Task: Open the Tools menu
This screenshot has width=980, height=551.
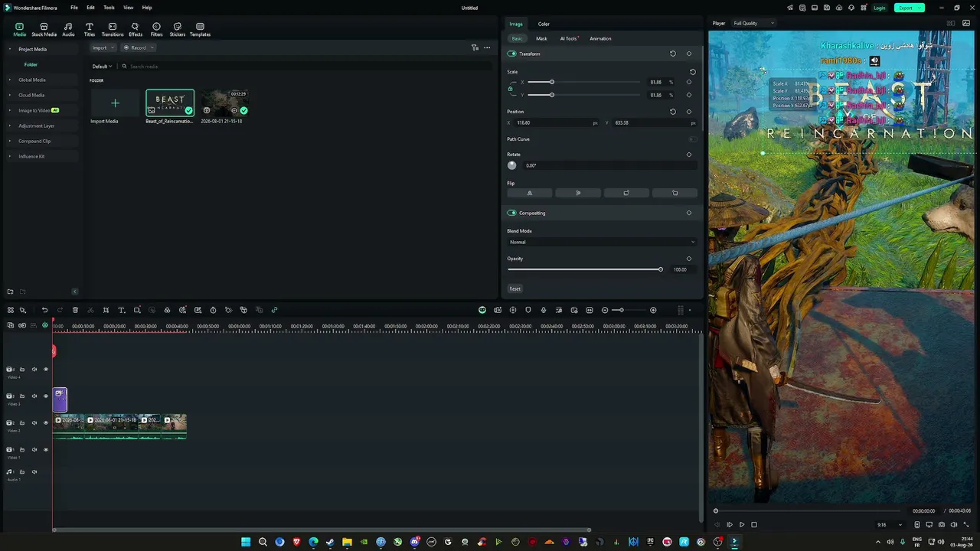Action: (x=109, y=8)
